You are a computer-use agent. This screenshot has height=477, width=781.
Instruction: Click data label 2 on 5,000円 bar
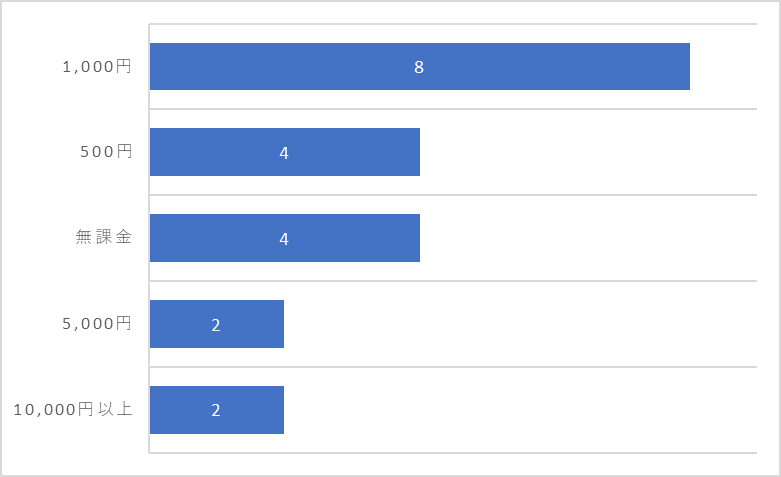click(x=216, y=325)
